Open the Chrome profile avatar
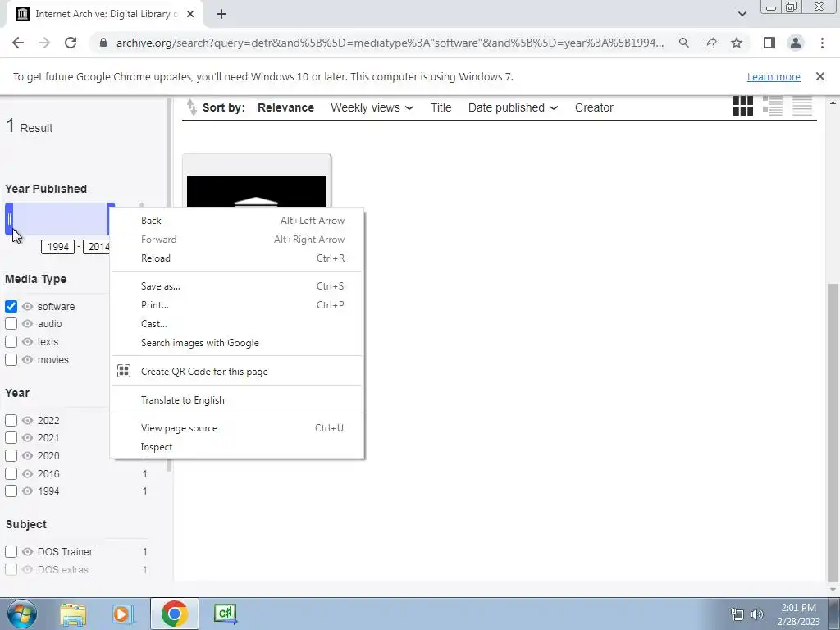This screenshot has width=840, height=630. click(x=796, y=43)
